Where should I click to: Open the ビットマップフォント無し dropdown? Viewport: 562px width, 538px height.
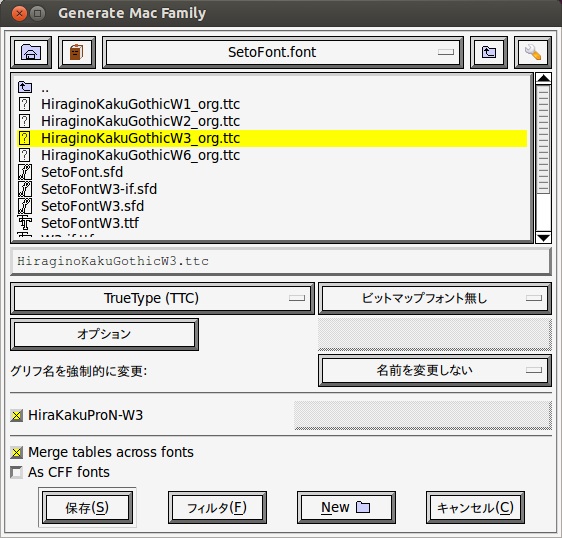[x=435, y=298]
